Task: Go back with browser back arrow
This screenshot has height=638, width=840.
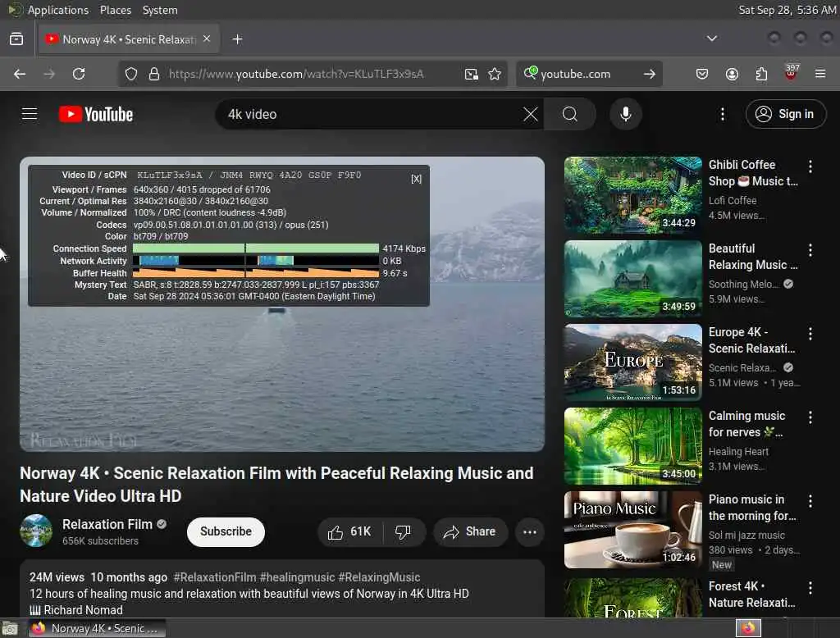Action: click(x=20, y=74)
